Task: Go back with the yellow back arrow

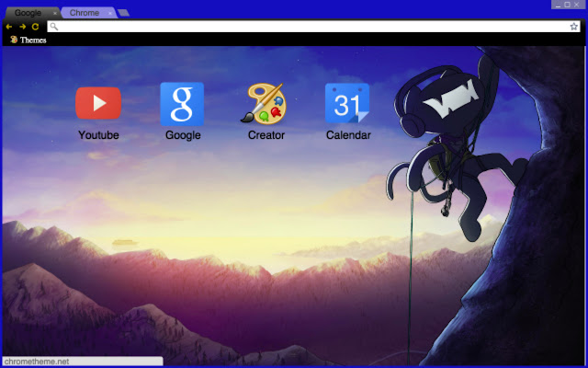Action: [x=9, y=27]
